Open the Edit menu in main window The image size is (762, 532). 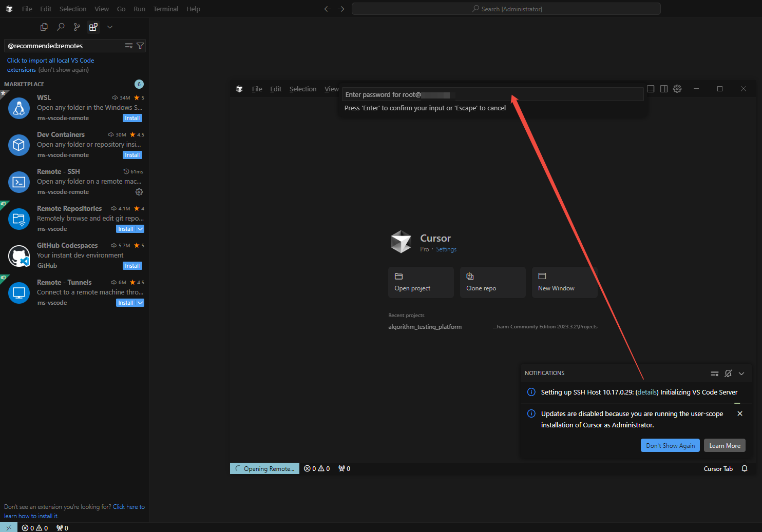[46, 9]
